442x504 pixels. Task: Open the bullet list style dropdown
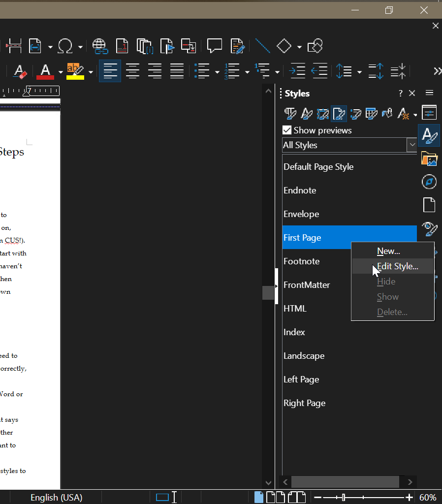217,72
